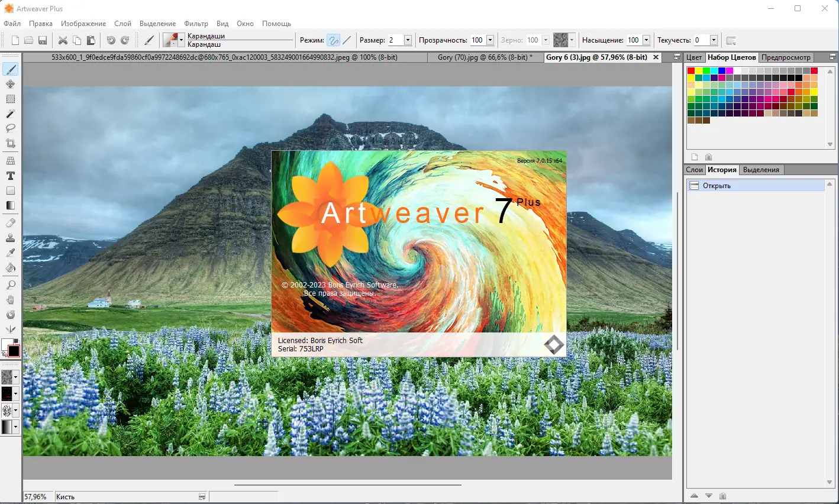Screen dimensions: 839x504
Task: Select the Move tool
Action: 10,84
